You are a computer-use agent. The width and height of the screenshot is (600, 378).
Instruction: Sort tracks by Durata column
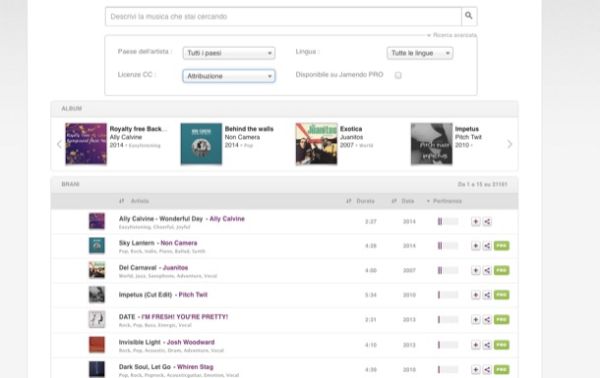(360, 201)
